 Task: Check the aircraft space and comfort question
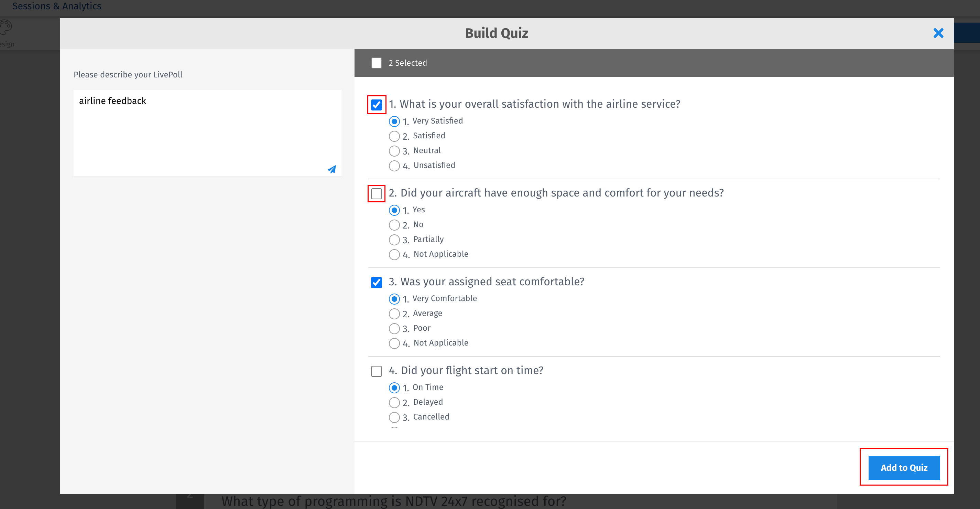click(x=376, y=193)
